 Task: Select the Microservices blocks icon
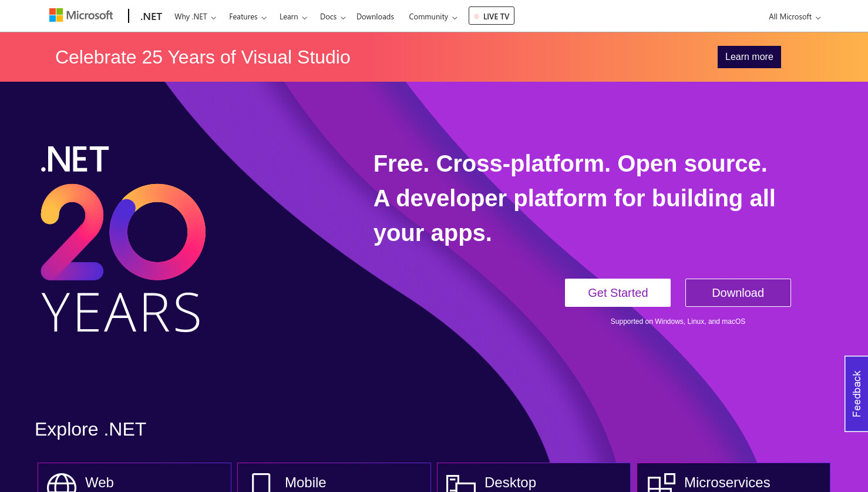[661, 483]
